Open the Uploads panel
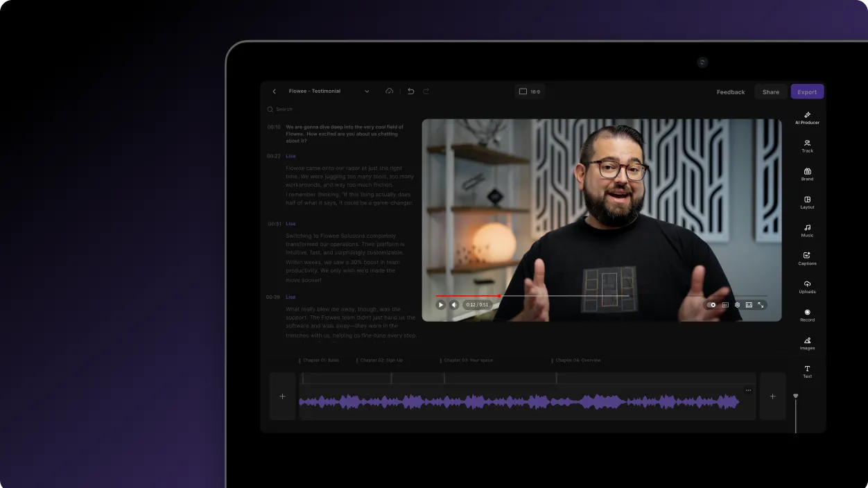Image resolution: width=868 pixels, height=488 pixels. [807, 287]
